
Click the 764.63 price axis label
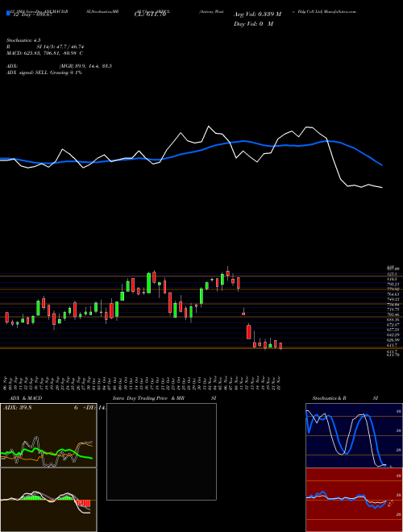click(393, 294)
